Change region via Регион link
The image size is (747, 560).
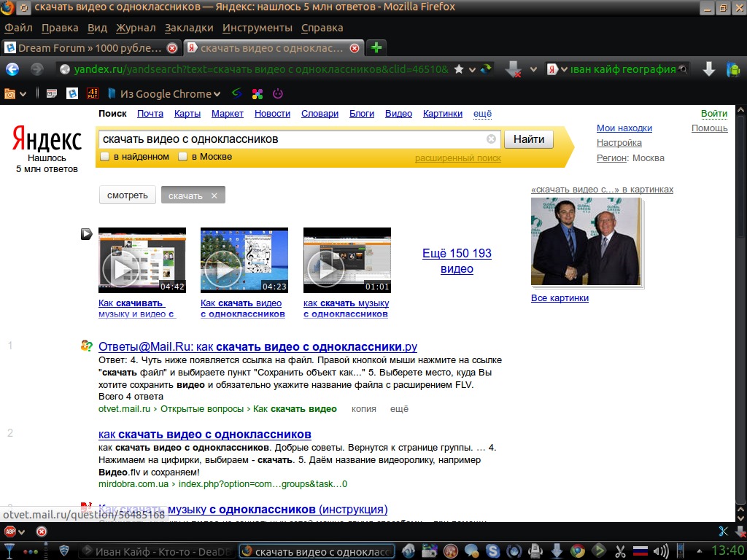pos(611,158)
